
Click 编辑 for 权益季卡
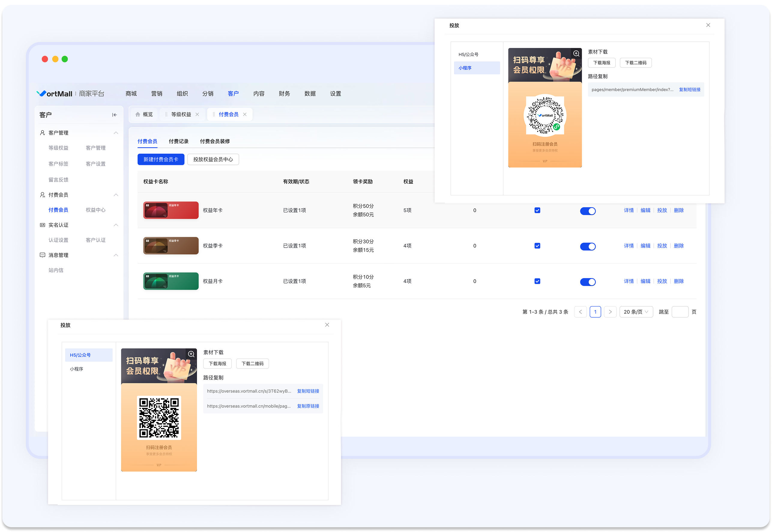pyautogui.click(x=646, y=246)
